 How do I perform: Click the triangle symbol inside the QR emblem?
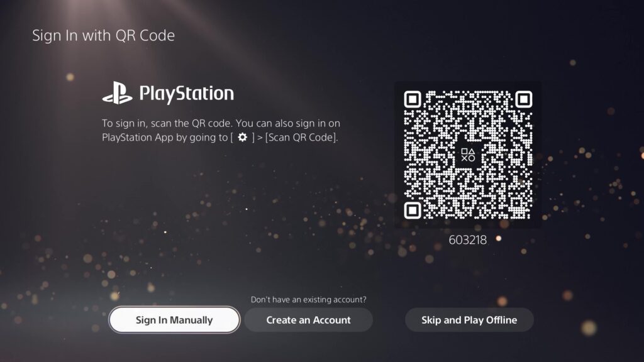[472, 151]
